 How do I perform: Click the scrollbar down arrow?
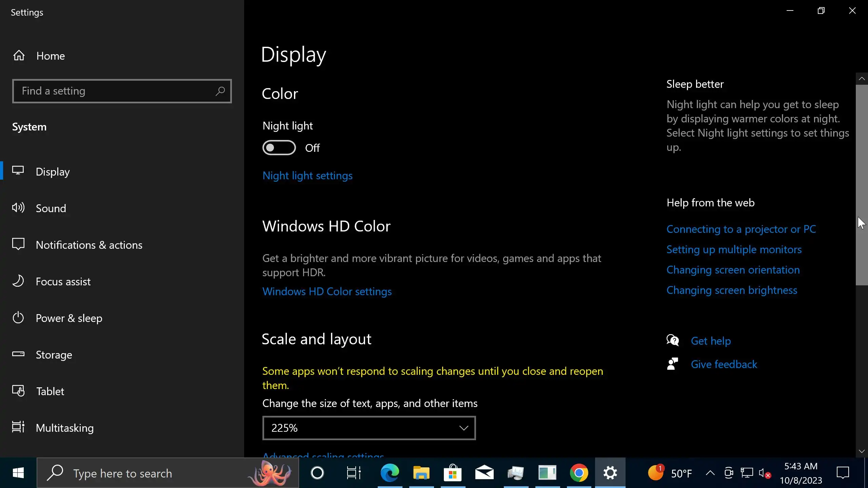(862, 451)
